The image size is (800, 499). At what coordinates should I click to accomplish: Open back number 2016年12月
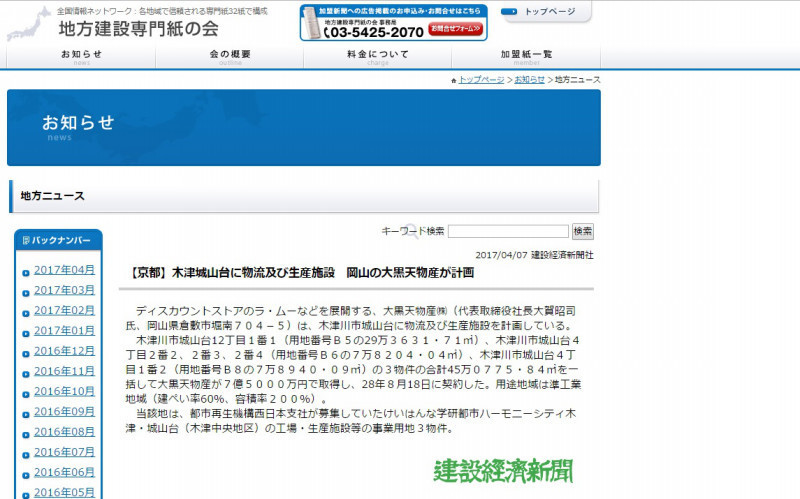(64, 351)
